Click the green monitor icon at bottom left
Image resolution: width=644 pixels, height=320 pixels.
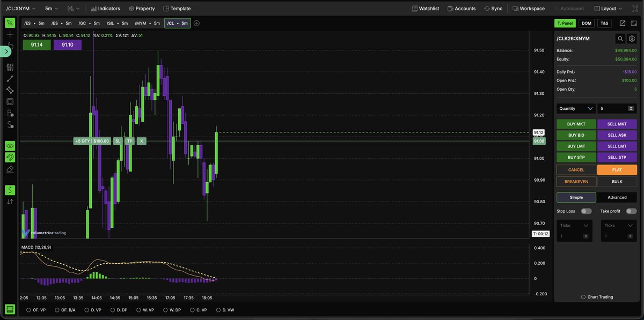(x=10, y=309)
